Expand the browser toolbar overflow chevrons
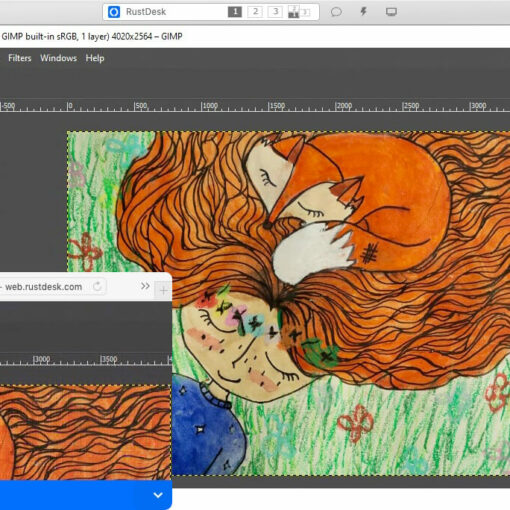The height and width of the screenshot is (510, 510). pyautogui.click(x=145, y=286)
